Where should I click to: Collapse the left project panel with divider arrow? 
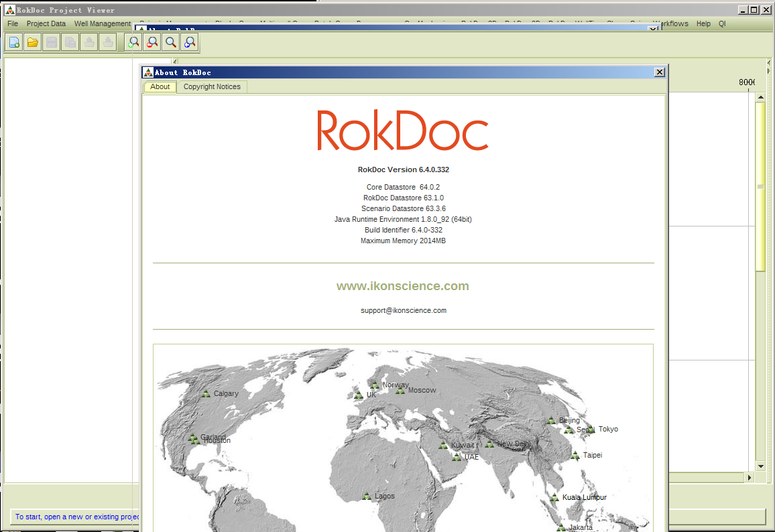click(174, 61)
